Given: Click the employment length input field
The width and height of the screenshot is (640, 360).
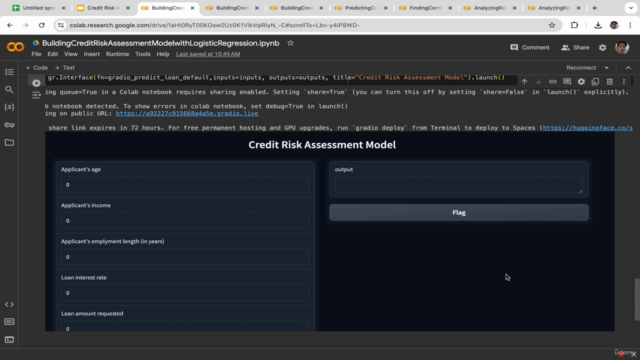Looking at the screenshot, I should pos(185,257).
